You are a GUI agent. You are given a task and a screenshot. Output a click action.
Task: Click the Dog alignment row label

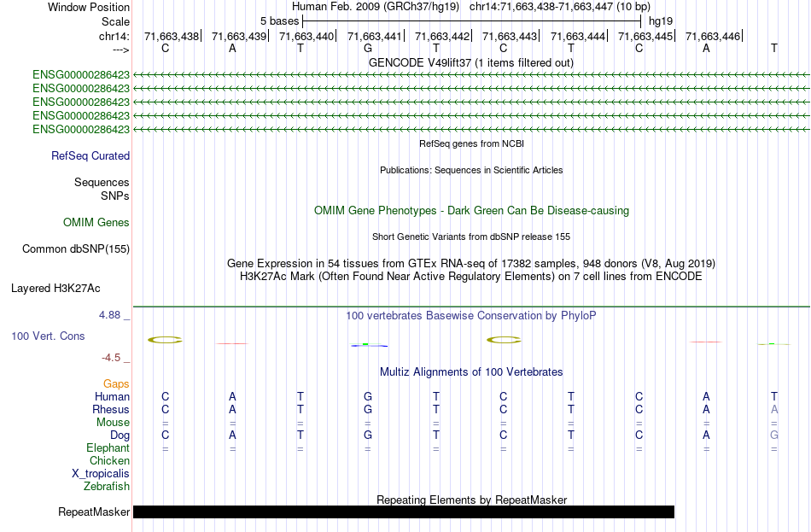click(x=120, y=436)
